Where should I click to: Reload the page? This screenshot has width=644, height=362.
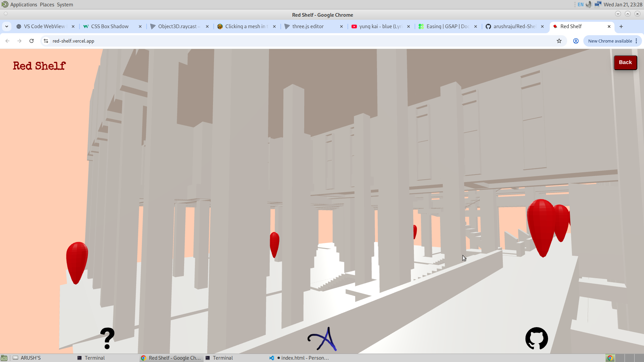coord(32,41)
